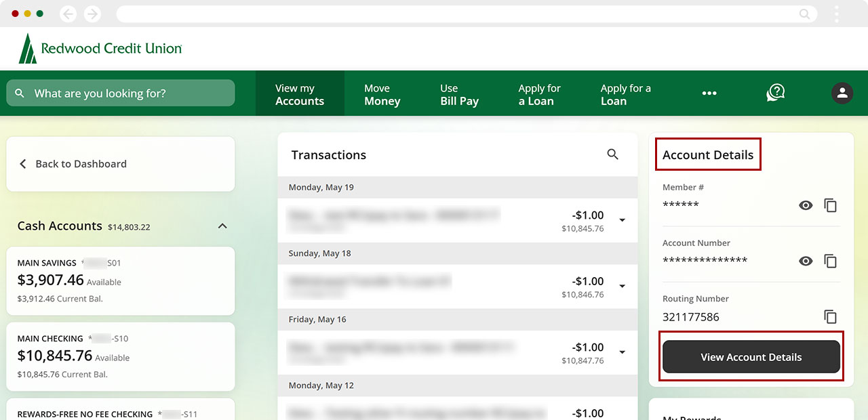This screenshot has width=868, height=420.
Task: Reveal the hidden Account Number
Action: (806, 261)
